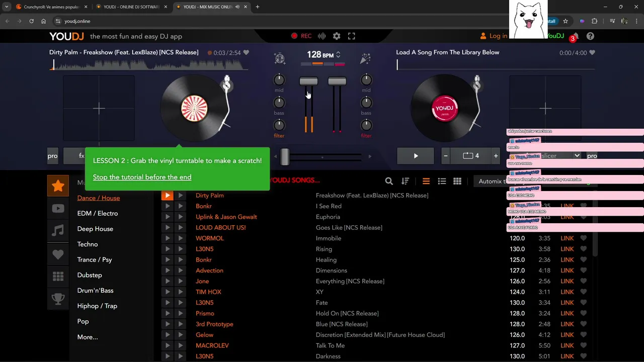Favorite the Discretion song heart
This screenshot has height=362, width=644.
[584, 335]
